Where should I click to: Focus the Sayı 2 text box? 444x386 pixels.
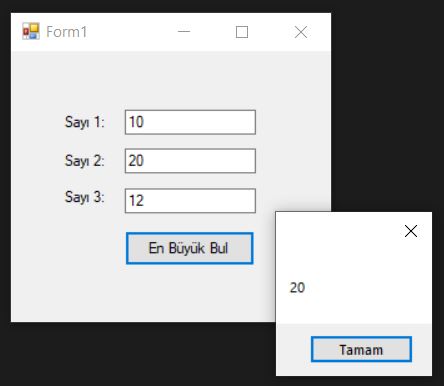(190, 161)
